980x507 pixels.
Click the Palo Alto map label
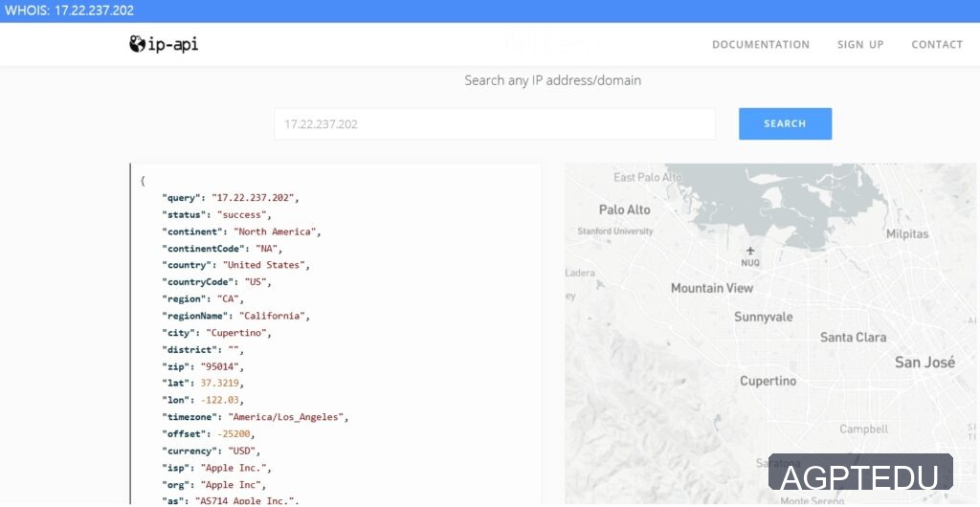click(624, 209)
